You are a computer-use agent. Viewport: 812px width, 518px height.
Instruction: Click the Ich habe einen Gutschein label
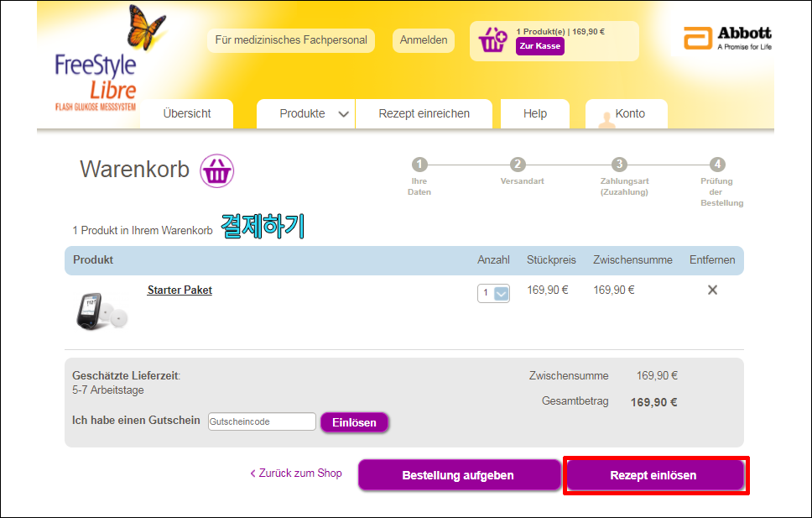[136, 421]
